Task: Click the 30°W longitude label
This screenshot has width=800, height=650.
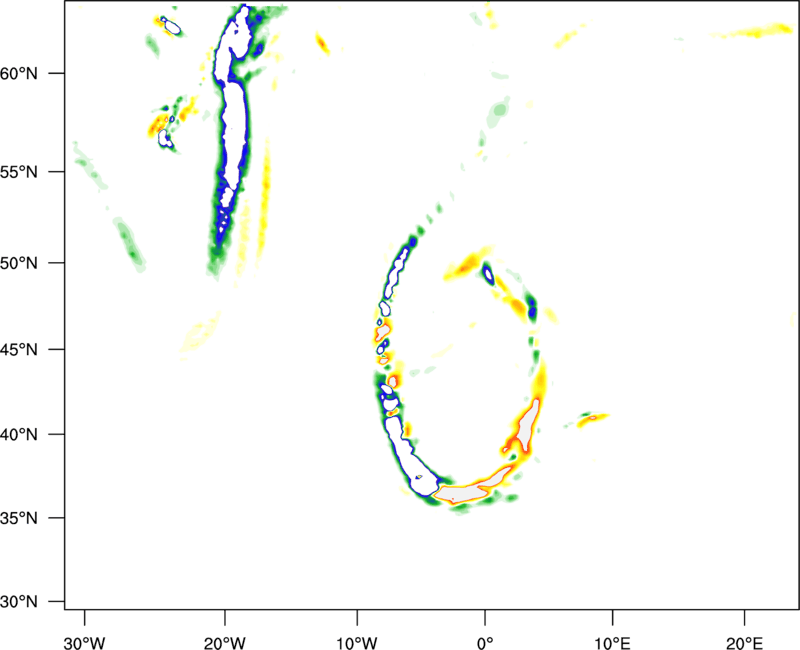Action: pyautogui.click(x=84, y=643)
